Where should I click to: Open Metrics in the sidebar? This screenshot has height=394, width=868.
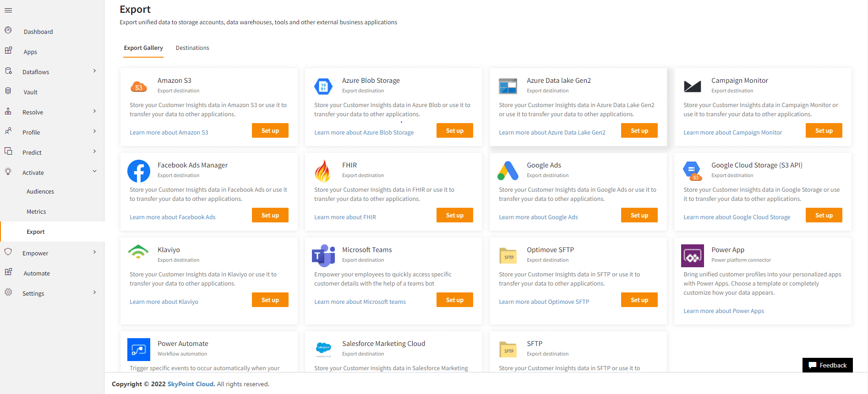click(36, 212)
